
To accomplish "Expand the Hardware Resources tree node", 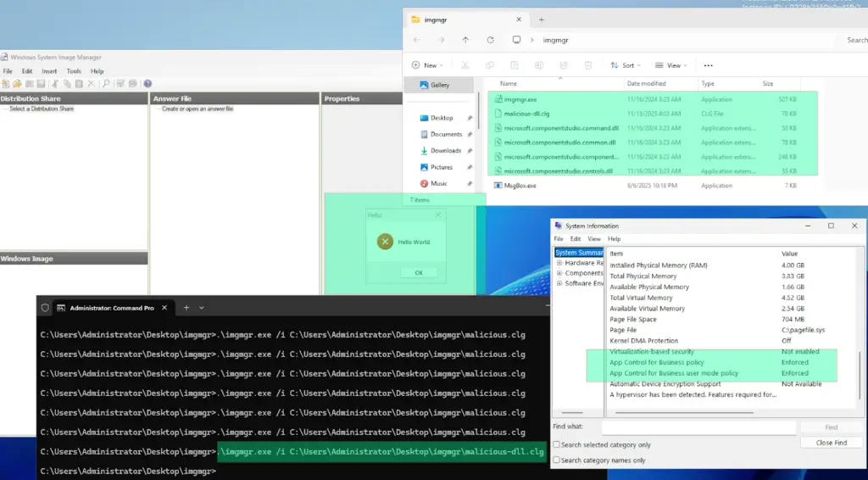I will tap(559, 263).
